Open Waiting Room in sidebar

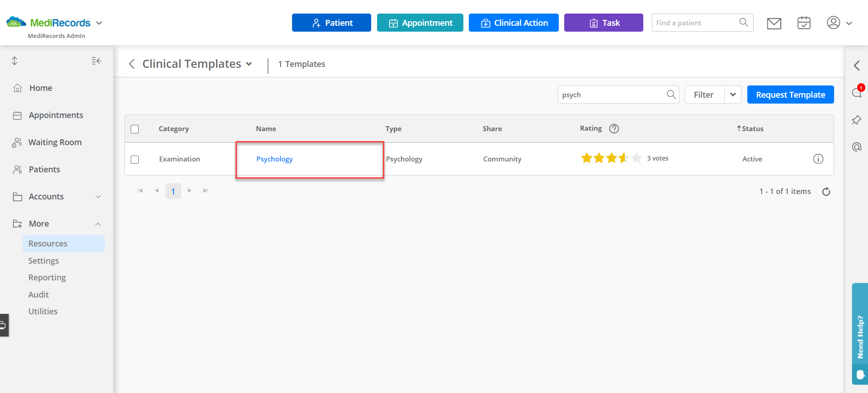(x=55, y=142)
